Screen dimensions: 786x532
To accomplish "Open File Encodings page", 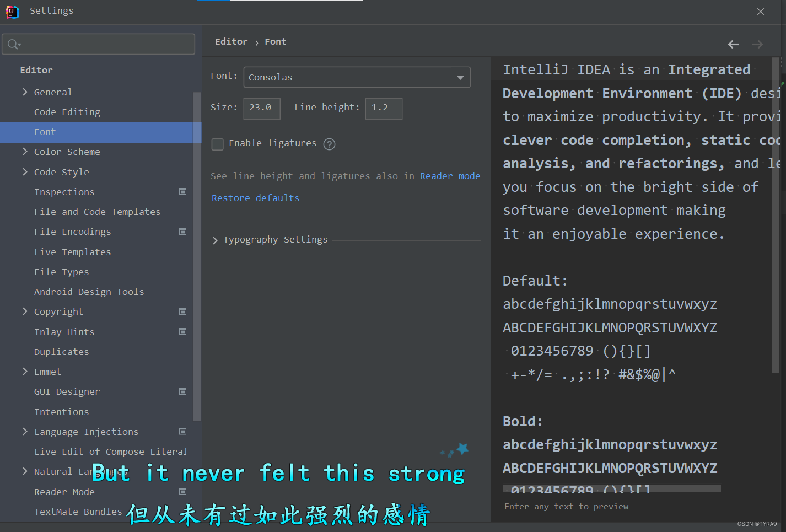I will pos(73,232).
